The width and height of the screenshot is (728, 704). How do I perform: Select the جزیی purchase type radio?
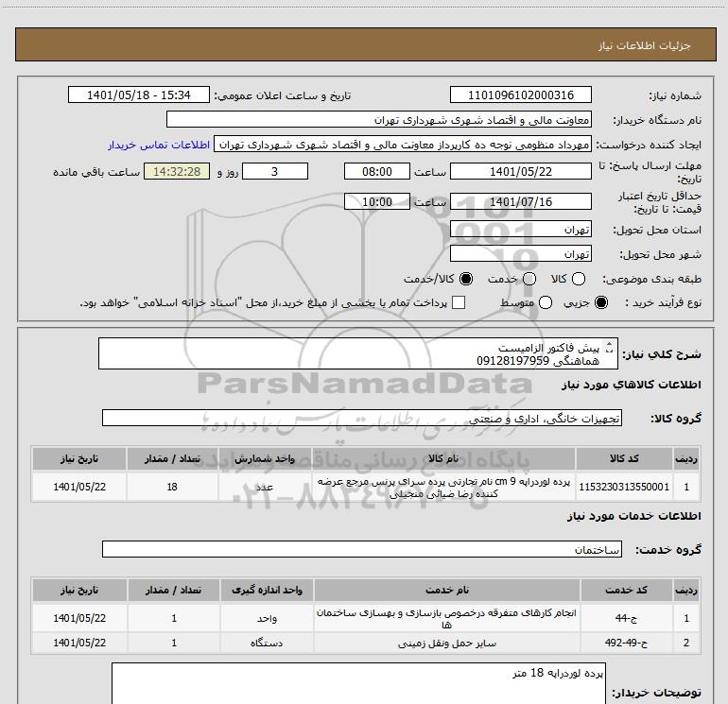pyautogui.click(x=601, y=303)
